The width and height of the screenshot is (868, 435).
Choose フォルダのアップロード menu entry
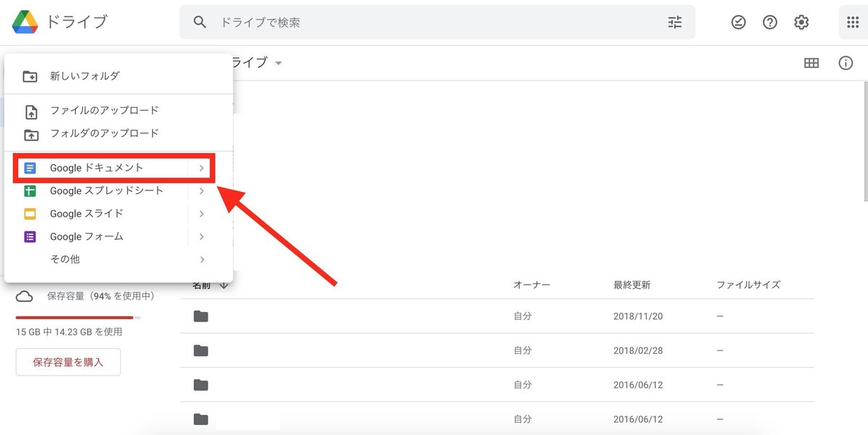119,133
